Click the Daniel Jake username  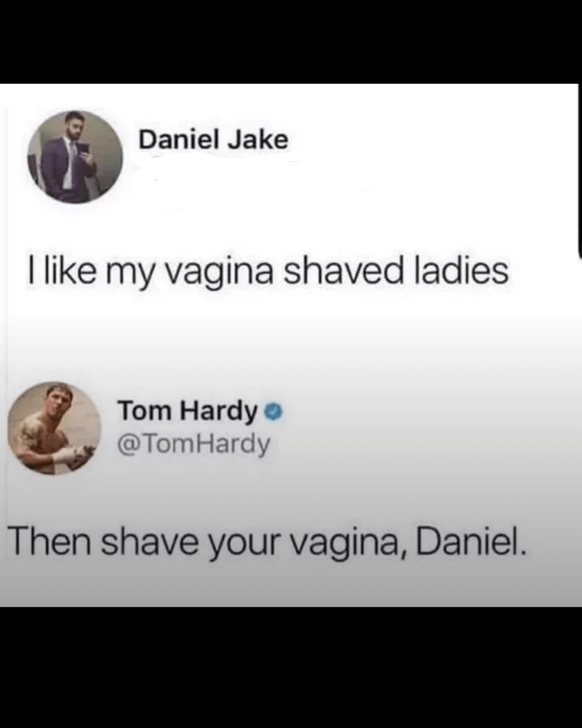[213, 140]
